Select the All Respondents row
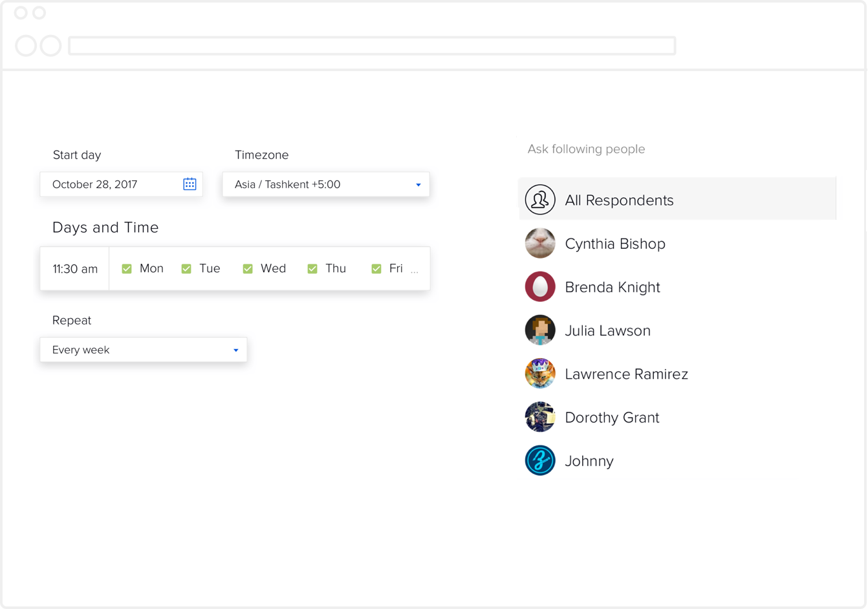The image size is (868, 609). (x=677, y=200)
